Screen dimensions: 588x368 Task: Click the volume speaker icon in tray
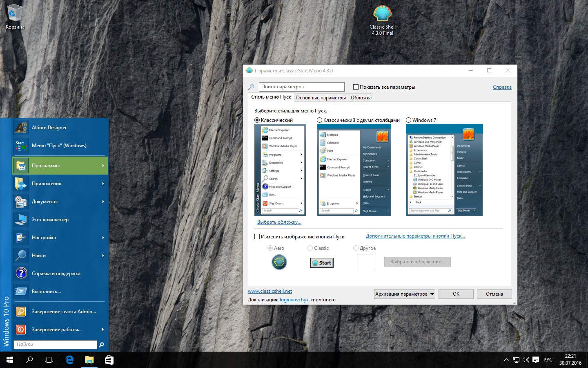click(x=526, y=360)
